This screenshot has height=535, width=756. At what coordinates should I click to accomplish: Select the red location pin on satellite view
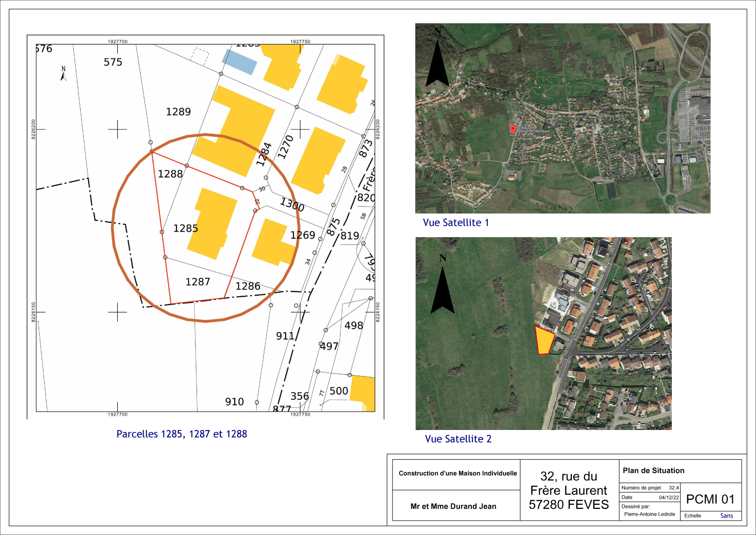click(x=512, y=129)
